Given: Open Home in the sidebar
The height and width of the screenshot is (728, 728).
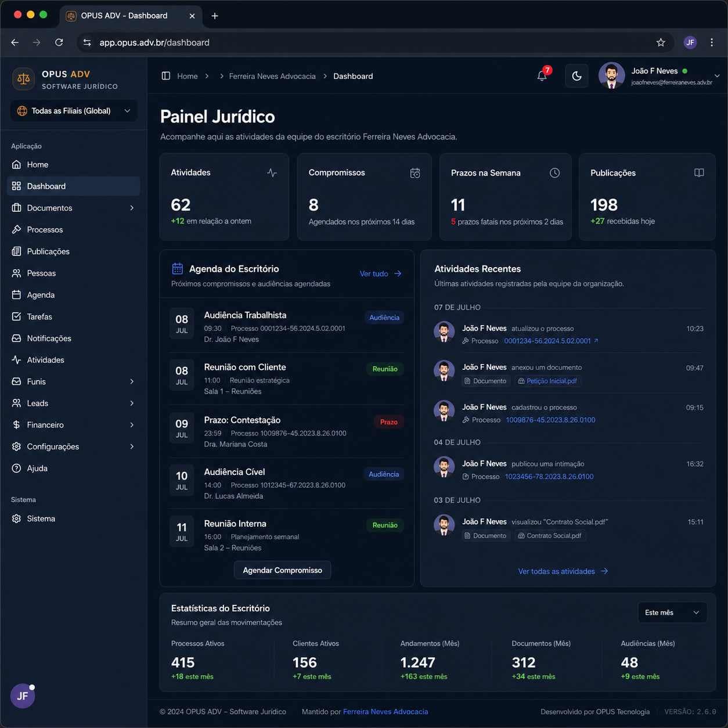Looking at the screenshot, I should coord(74,165).
